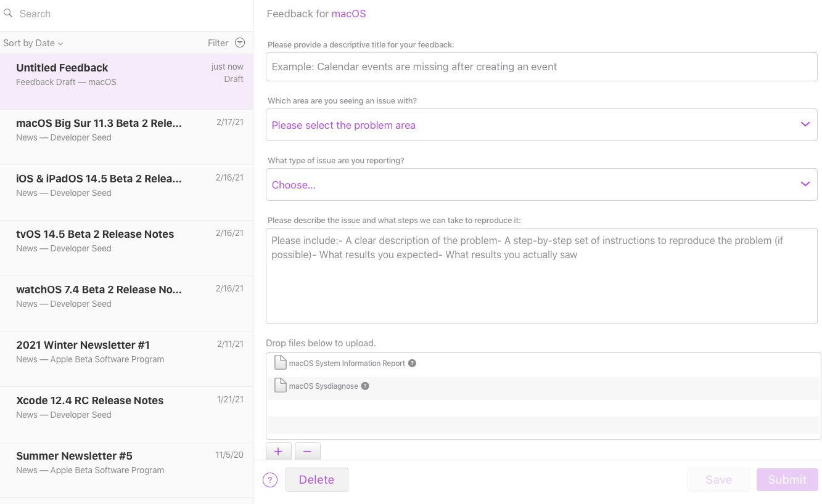Viewport: 822px width, 504px height.
Task: Remove attachment with the minus button
Action: tap(307, 452)
